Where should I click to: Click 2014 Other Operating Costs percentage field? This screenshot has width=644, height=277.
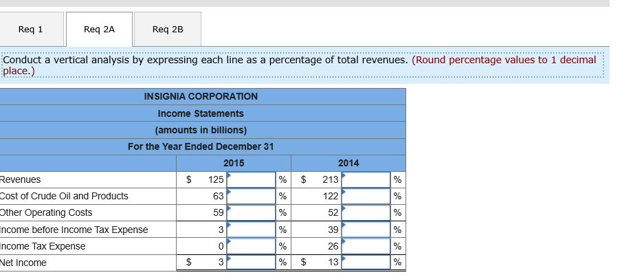coord(366,212)
